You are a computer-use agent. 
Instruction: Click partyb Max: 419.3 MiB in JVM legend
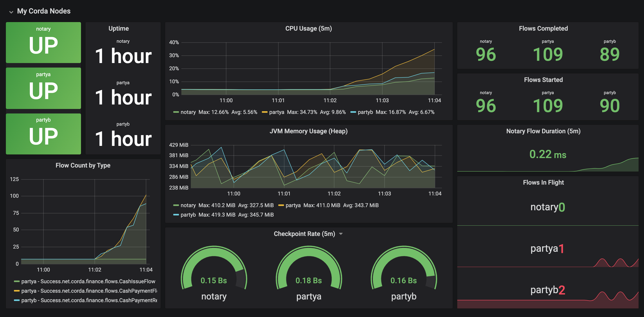pos(217,215)
